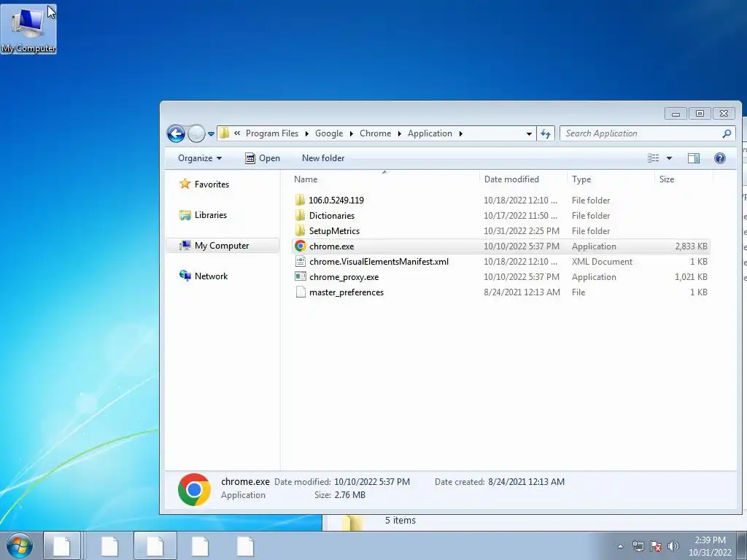The width and height of the screenshot is (747, 560).
Task: Select the chrome_proxy.exe file
Action: [x=344, y=276]
